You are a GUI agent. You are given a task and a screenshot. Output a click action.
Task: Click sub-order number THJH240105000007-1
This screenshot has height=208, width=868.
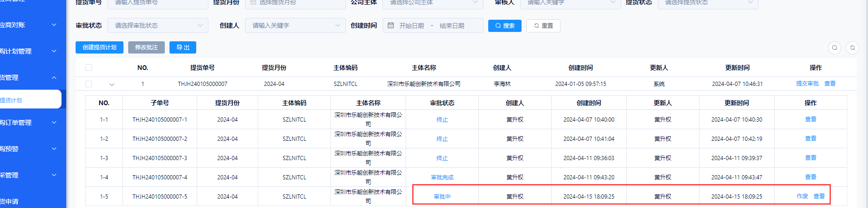(160, 120)
